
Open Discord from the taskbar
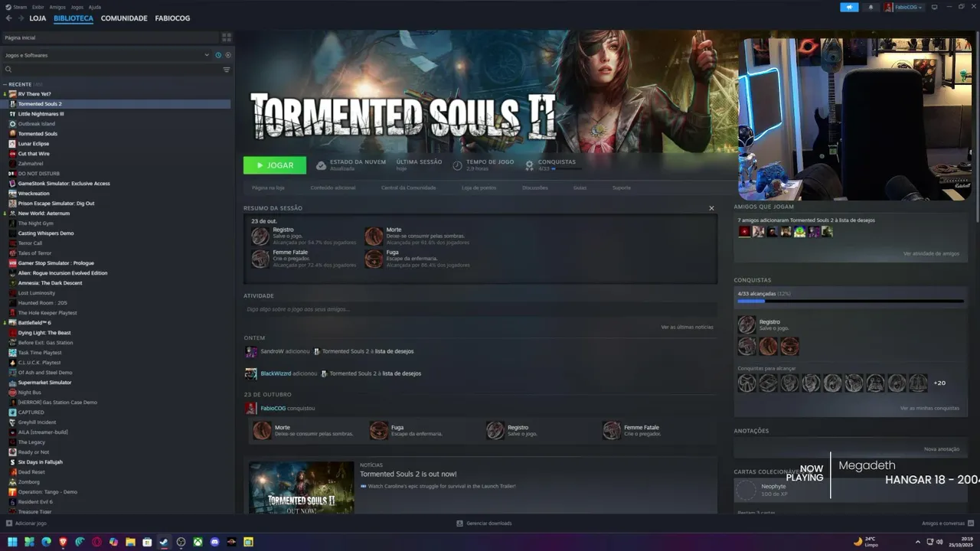point(214,542)
